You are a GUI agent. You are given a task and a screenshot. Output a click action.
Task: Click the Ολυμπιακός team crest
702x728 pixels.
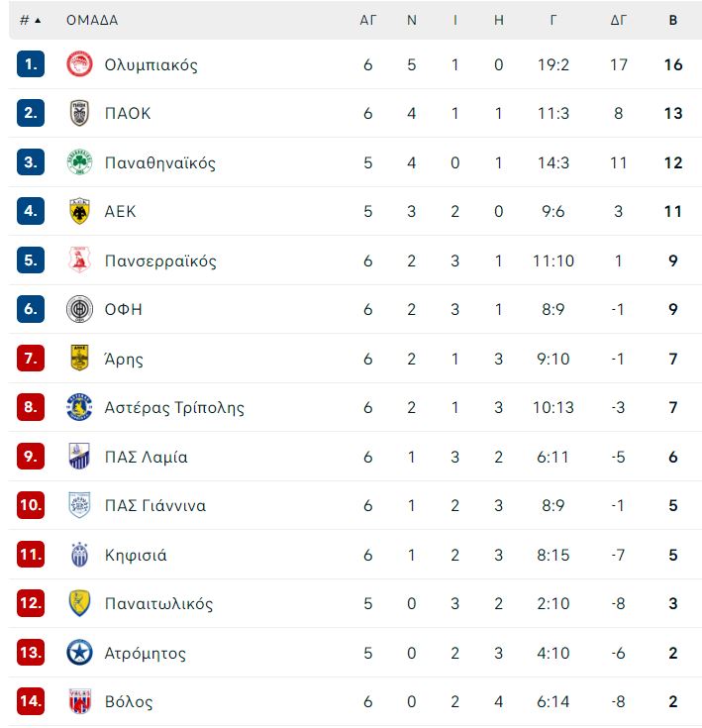pyautogui.click(x=79, y=64)
